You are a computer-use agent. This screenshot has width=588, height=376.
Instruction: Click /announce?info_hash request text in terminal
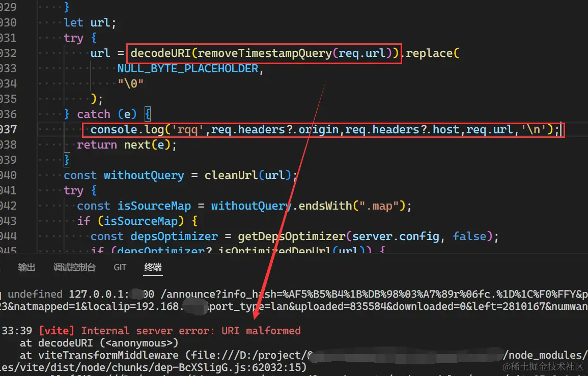click(x=374, y=294)
